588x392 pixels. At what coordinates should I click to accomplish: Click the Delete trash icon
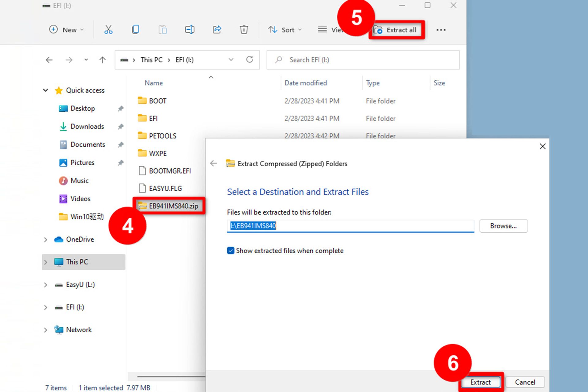tap(244, 30)
